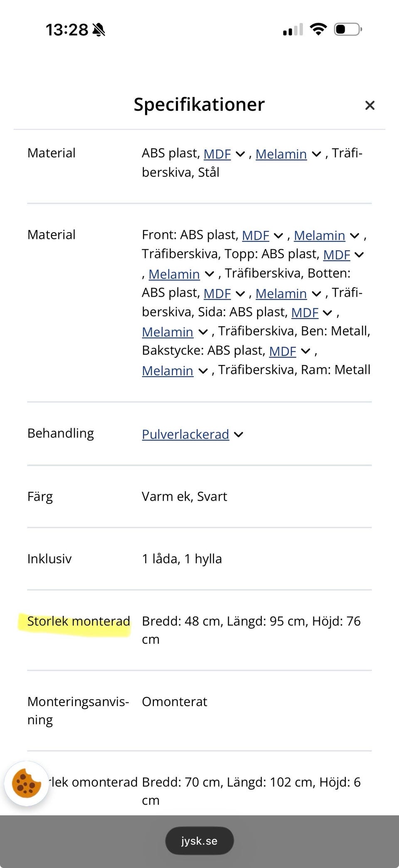399x868 pixels.
Task: Tap the jysk.se address pill
Action: (x=199, y=841)
